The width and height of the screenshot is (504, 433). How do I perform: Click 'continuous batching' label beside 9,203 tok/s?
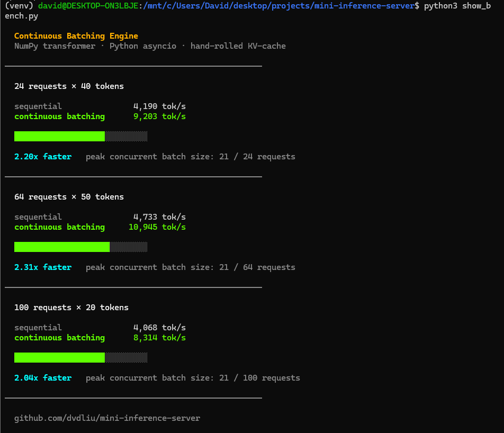59,116
